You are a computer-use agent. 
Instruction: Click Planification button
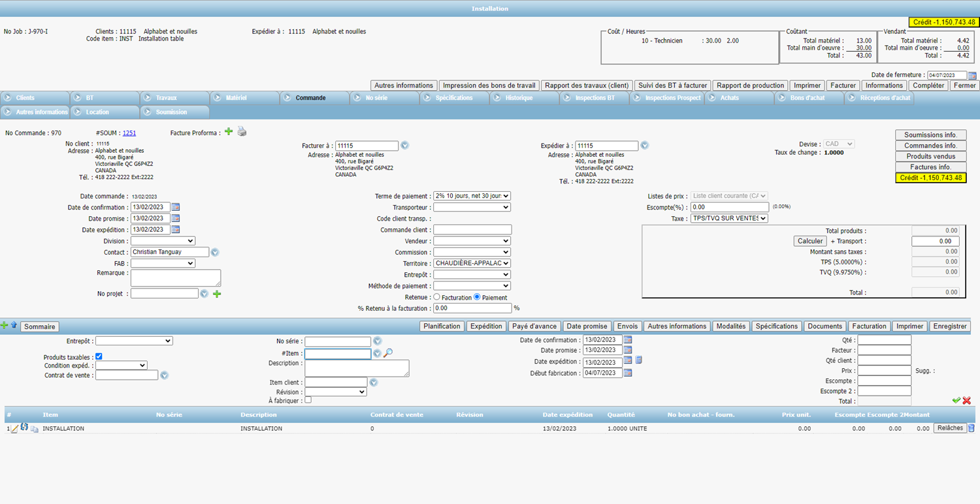click(x=442, y=326)
